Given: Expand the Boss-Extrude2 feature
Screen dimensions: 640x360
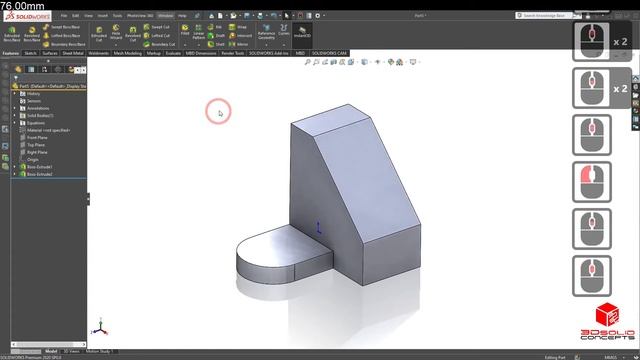Looking at the screenshot, I should coord(15,174).
